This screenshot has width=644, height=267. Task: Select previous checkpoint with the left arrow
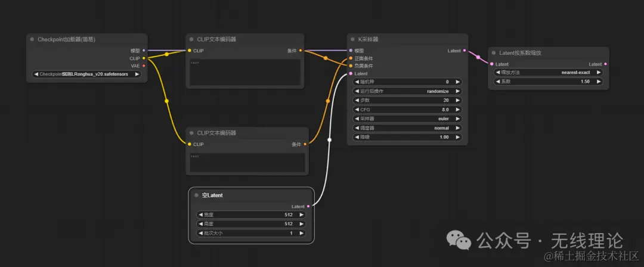tap(36, 74)
